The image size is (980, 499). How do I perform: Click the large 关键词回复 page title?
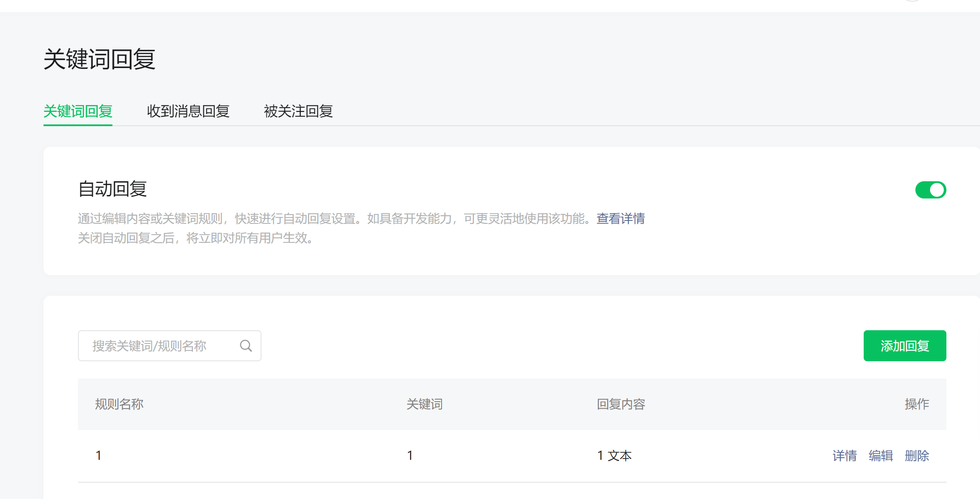click(100, 59)
